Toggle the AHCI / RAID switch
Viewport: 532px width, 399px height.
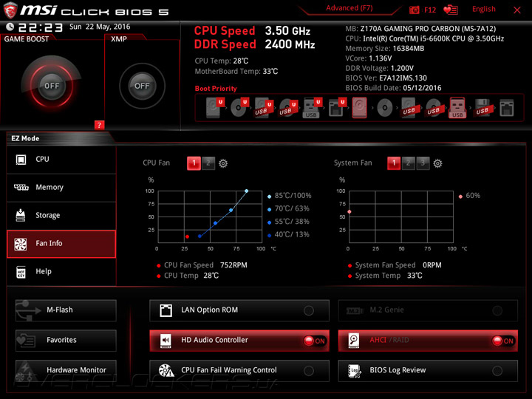point(428,341)
